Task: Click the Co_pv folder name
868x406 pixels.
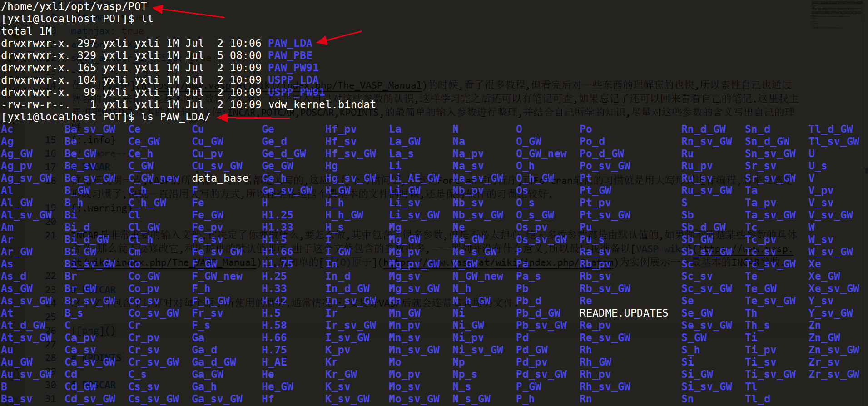Action: [144, 288]
